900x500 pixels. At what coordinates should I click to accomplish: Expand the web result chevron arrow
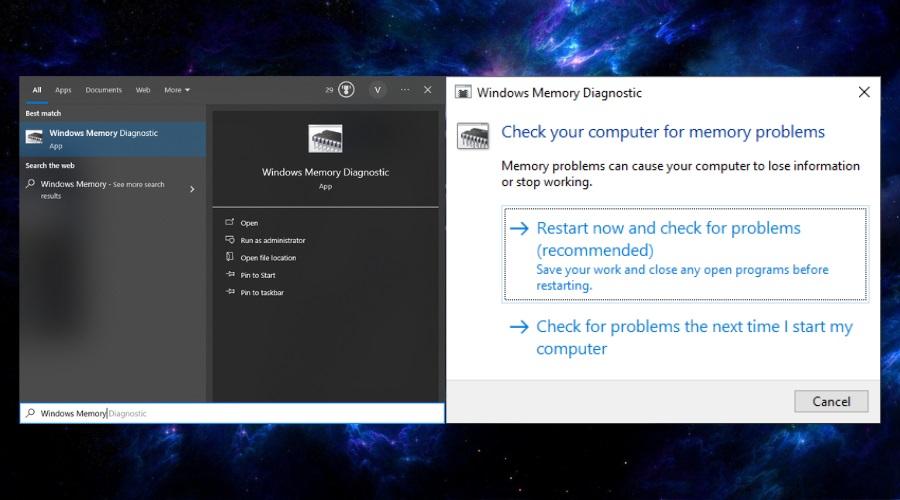192,189
